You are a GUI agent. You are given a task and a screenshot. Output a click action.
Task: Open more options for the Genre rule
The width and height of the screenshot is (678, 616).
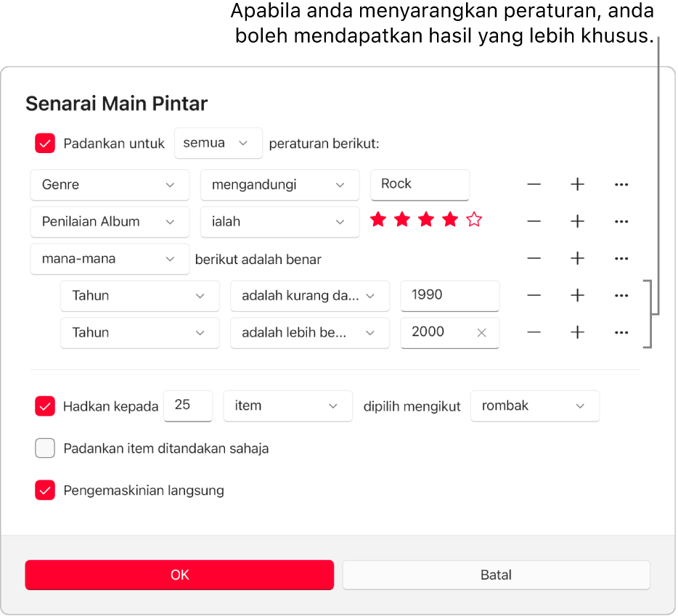pos(621,184)
